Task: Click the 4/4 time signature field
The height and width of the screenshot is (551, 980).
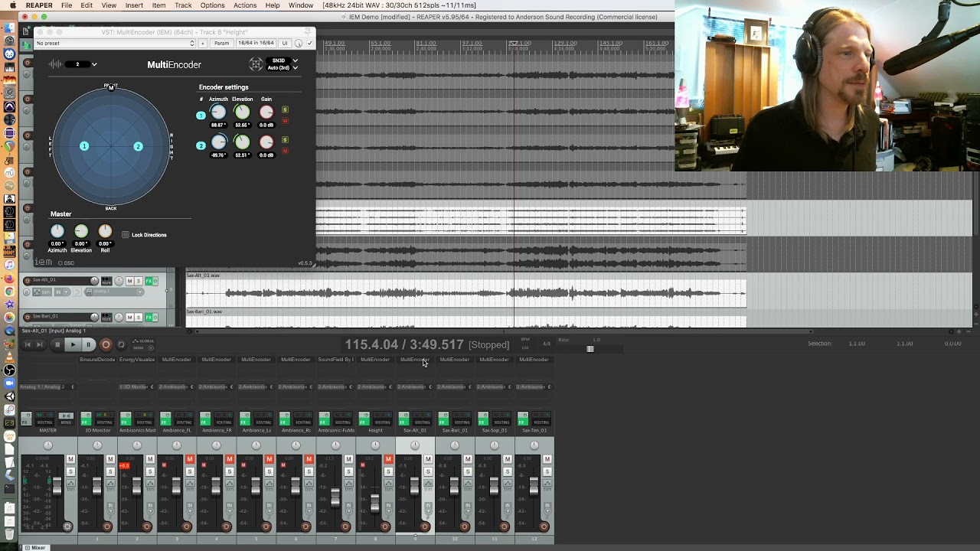Action: (x=547, y=344)
